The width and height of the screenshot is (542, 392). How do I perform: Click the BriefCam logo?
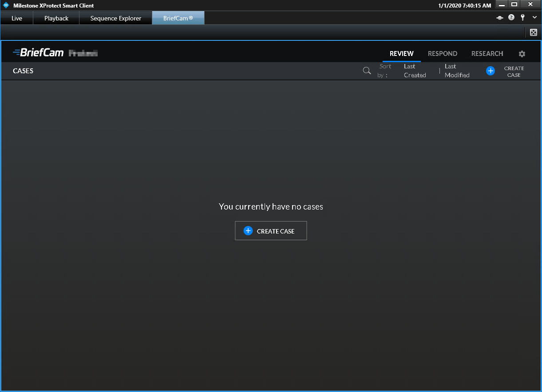click(x=39, y=52)
